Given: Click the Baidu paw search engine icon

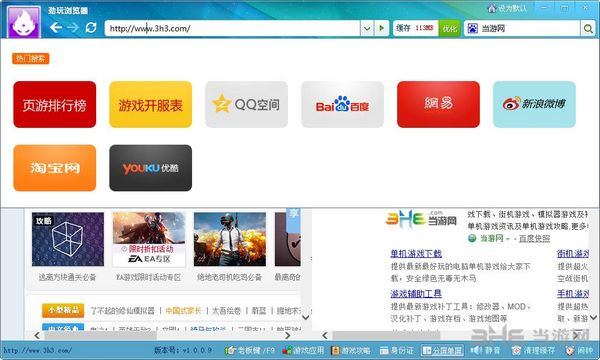Looking at the screenshot, I should pos(473,28).
